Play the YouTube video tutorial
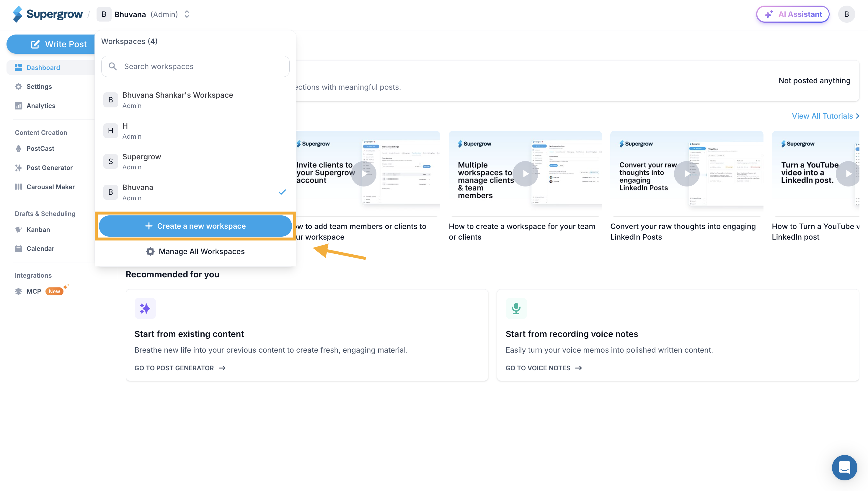 848,174
